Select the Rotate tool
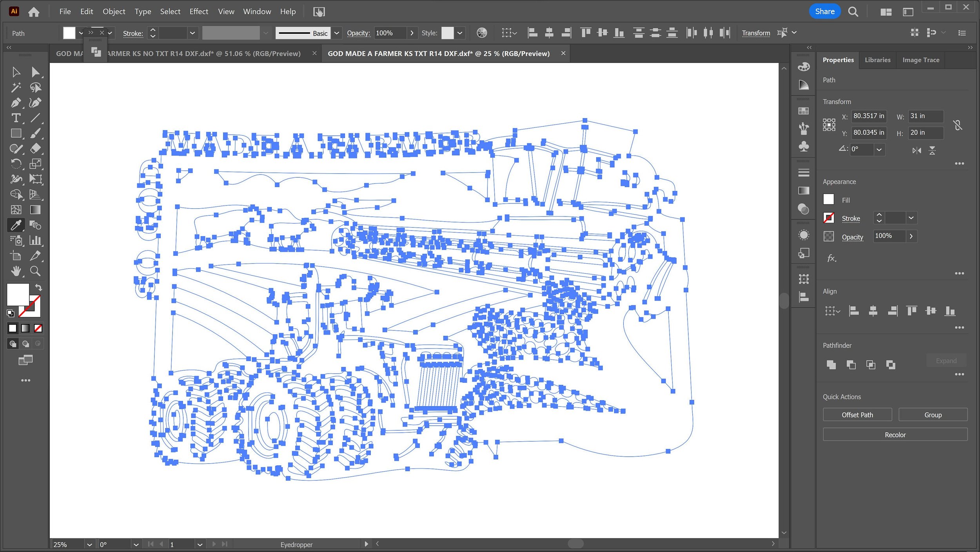This screenshot has height=552, width=980. [x=16, y=164]
